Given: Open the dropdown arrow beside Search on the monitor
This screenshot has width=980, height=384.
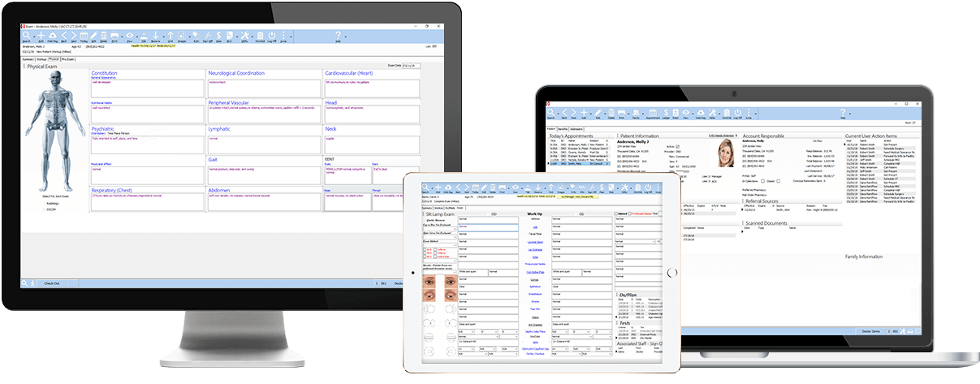Looking at the screenshot, I should pos(33,37).
